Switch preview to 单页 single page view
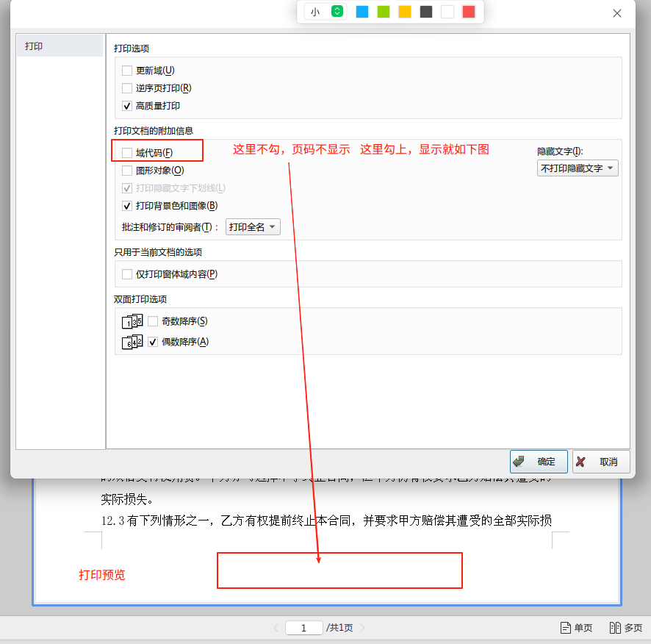Image resolution: width=651 pixels, height=644 pixels. point(576,628)
